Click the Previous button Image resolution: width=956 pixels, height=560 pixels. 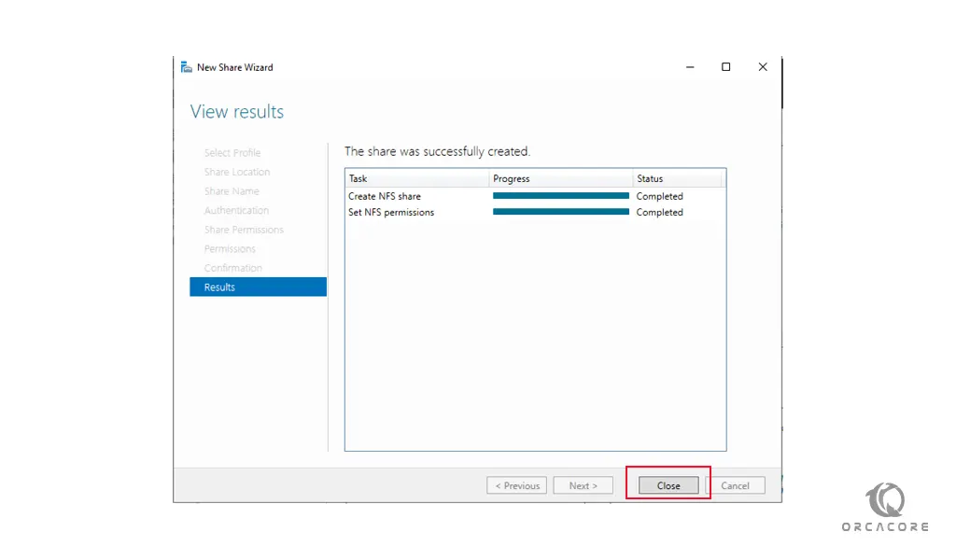(517, 485)
